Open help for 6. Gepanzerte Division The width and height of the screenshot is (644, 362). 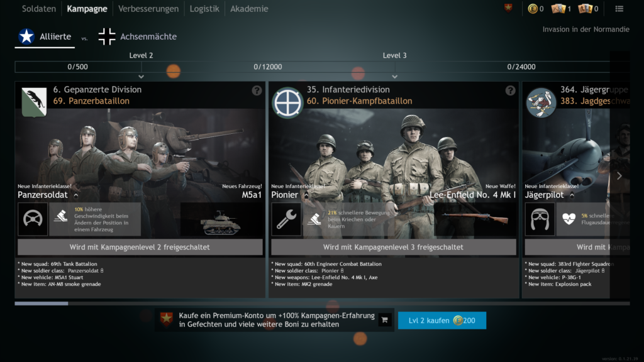click(x=257, y=90)
